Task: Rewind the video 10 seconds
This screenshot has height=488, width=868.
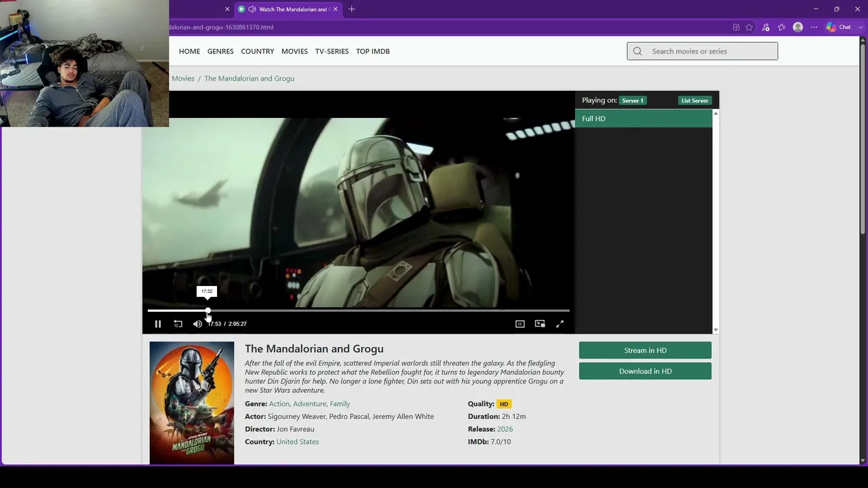Action: coord(178,324)
